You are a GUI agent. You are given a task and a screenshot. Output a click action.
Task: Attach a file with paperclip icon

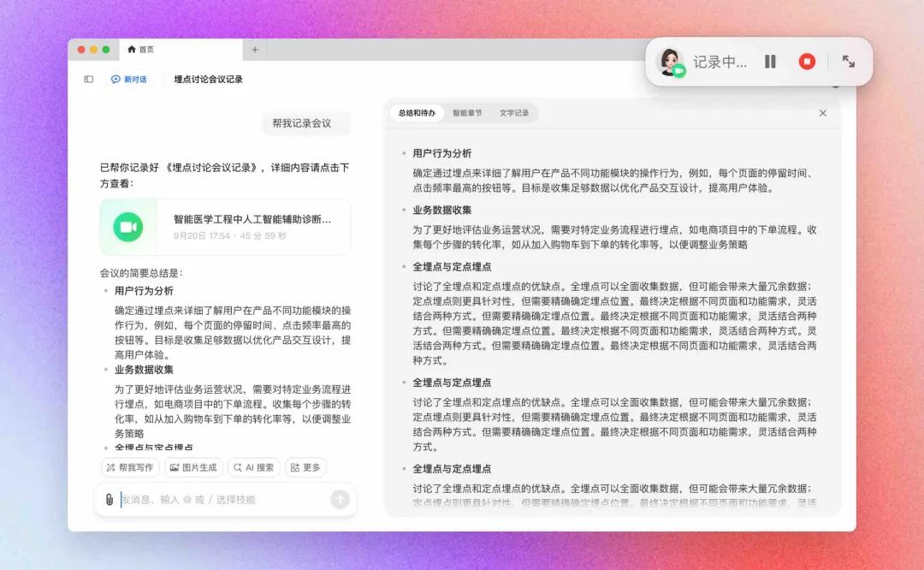tap(109, 499)
